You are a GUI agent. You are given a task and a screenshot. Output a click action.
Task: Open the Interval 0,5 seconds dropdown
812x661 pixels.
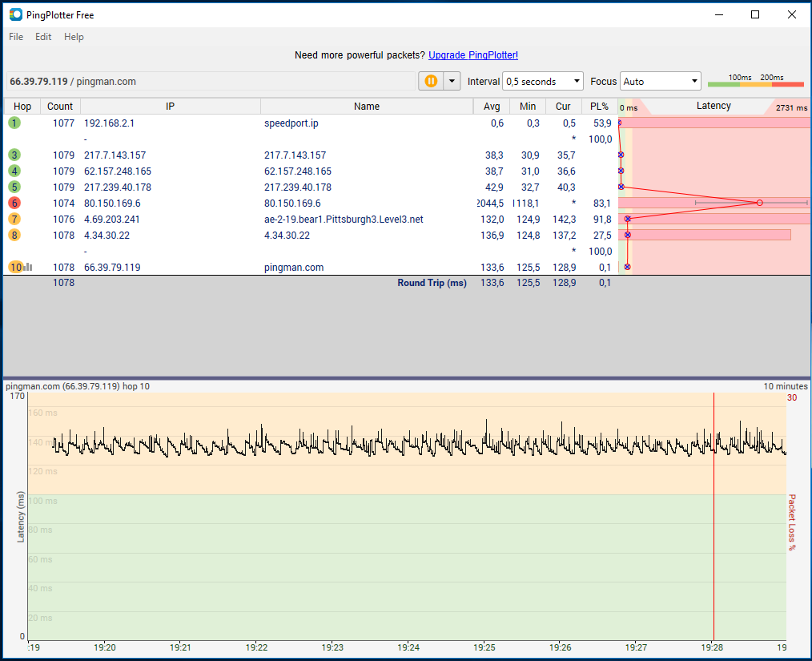pos(543,82)
